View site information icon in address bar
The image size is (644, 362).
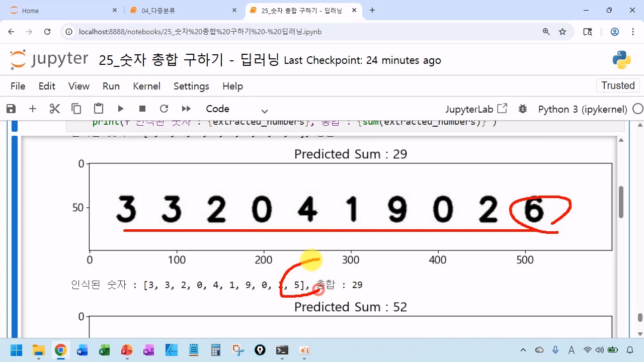tap(69, 32)
